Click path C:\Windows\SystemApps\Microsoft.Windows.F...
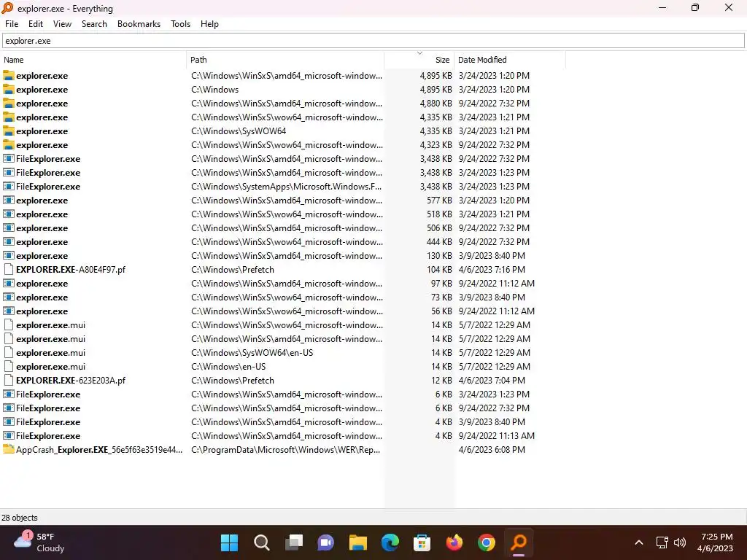Screen dimensions: 747x560 [286, 186]
